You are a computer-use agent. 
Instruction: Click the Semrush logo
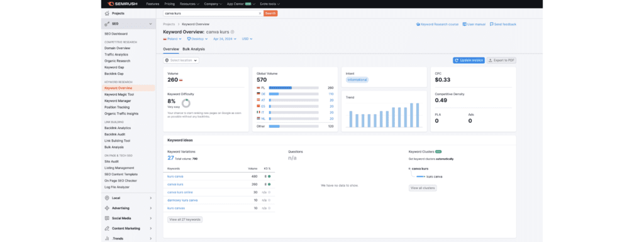click(x=123, y=4)
